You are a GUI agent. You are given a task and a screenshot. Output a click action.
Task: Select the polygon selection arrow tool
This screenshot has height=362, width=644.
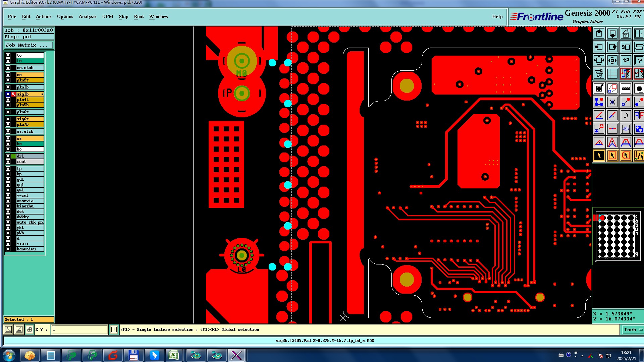[626, 156]
